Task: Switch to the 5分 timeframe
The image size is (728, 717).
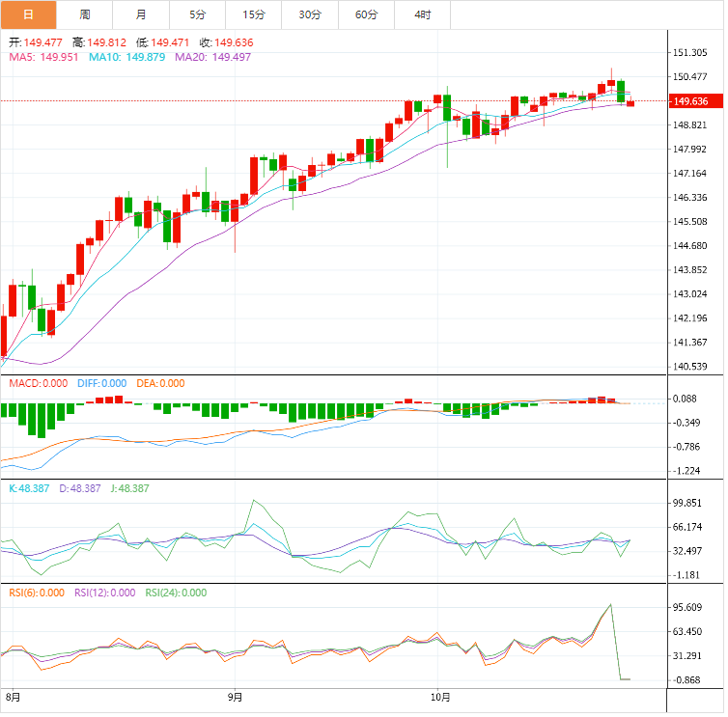Action: tap(197, 14)
